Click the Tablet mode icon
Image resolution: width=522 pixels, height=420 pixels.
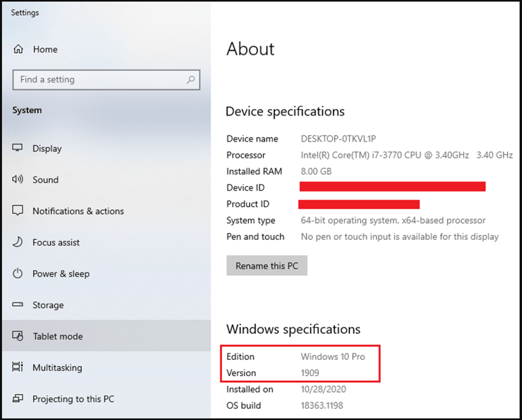(x=18, y=336)
